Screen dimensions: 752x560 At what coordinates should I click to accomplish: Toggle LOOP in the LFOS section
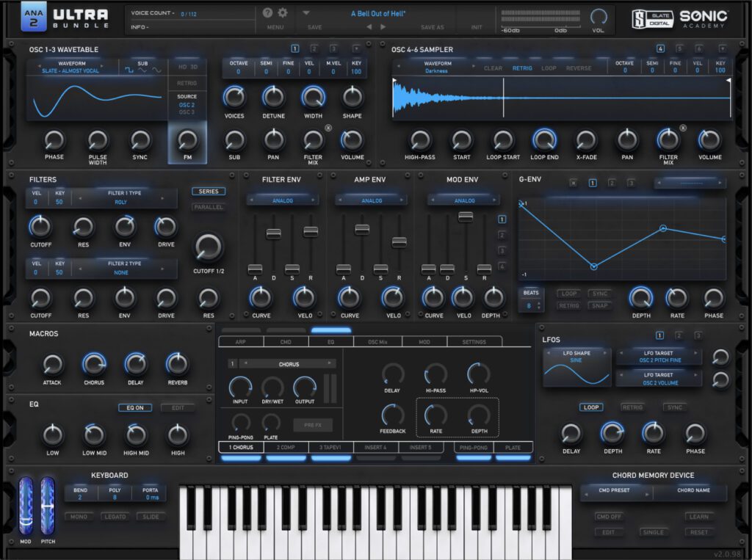click(x=590, y=407)
